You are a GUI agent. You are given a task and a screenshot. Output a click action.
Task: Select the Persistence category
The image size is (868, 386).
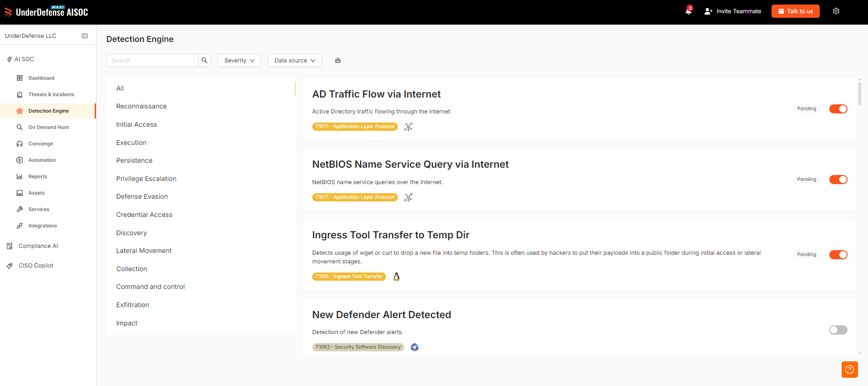click(134, 160)
